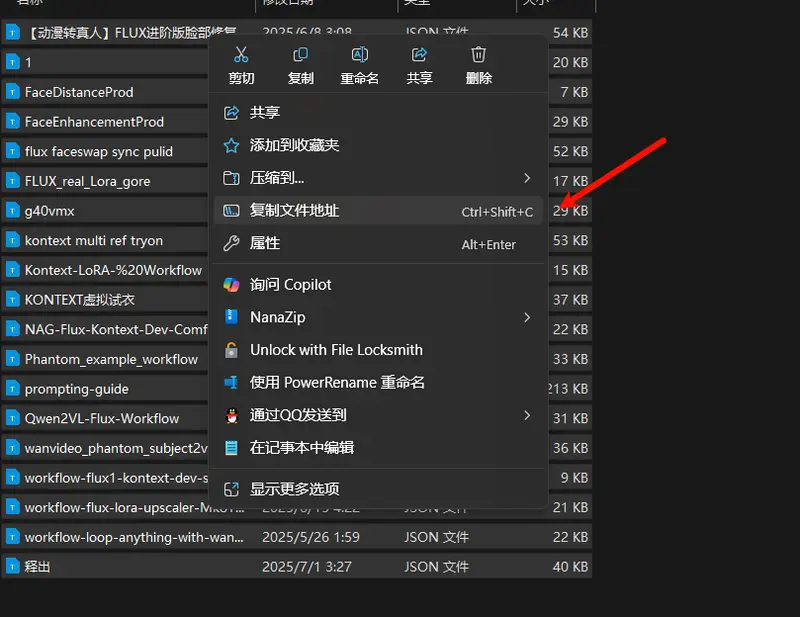Viewport: 800px width, 617px height.
Task: Select 复制文件地址 menu entry
Action: pyautogui.click(x=378, y=210)
